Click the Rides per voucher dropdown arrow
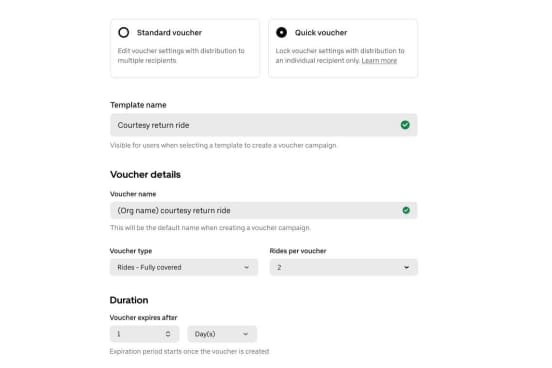Viewport: 552px width, 368px height. click(x=406, y=267)
